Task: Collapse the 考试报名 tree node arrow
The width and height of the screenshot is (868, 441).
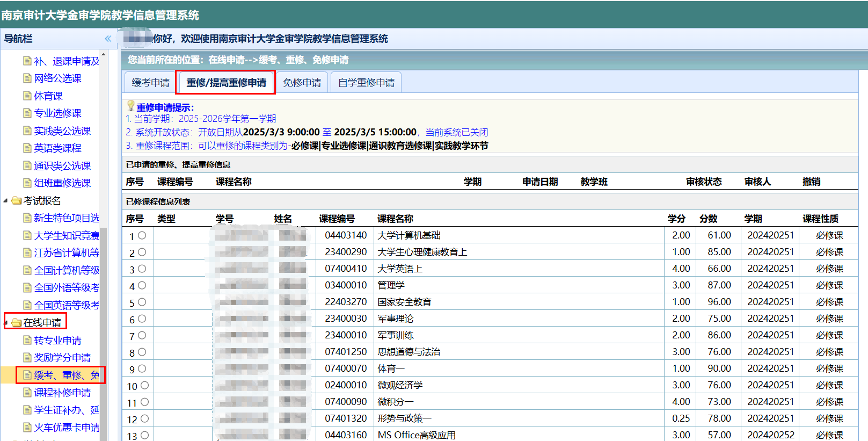Action: 6,201
